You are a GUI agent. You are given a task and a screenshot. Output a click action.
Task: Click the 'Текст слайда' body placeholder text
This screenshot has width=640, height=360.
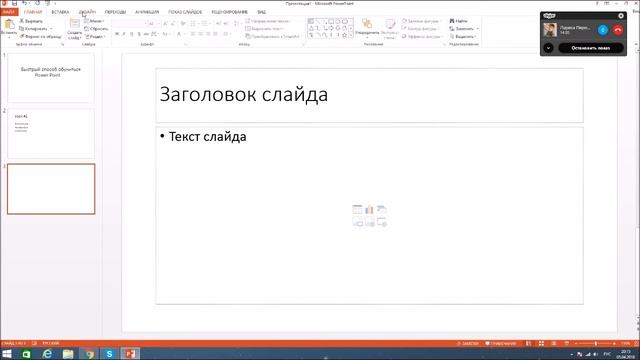click(207, 137)
